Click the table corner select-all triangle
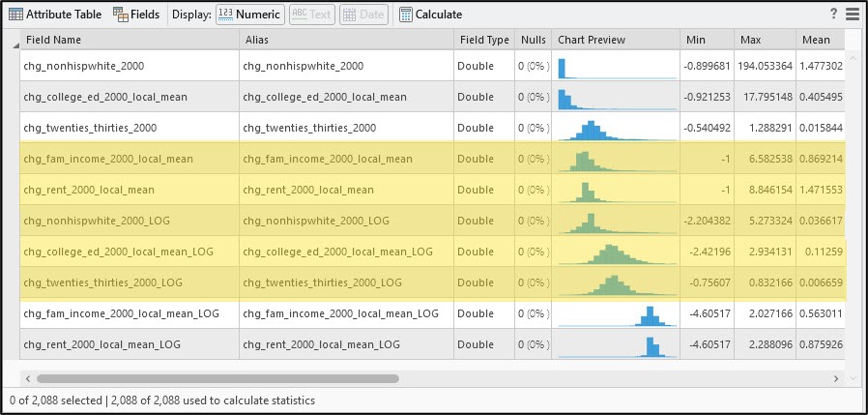868x415 pixels. [14, 45]
